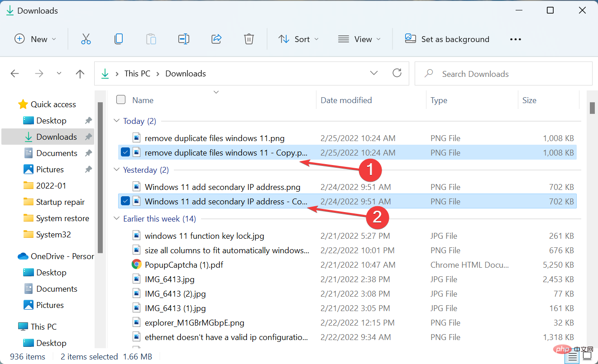Open Pictures under Quick access
The image size is (598, 364).
point(50,170)
